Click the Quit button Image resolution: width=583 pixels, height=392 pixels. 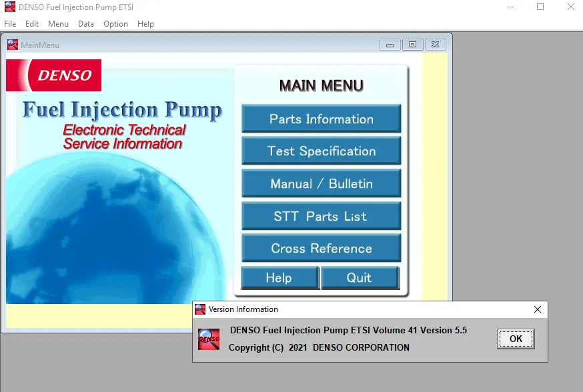360,277
